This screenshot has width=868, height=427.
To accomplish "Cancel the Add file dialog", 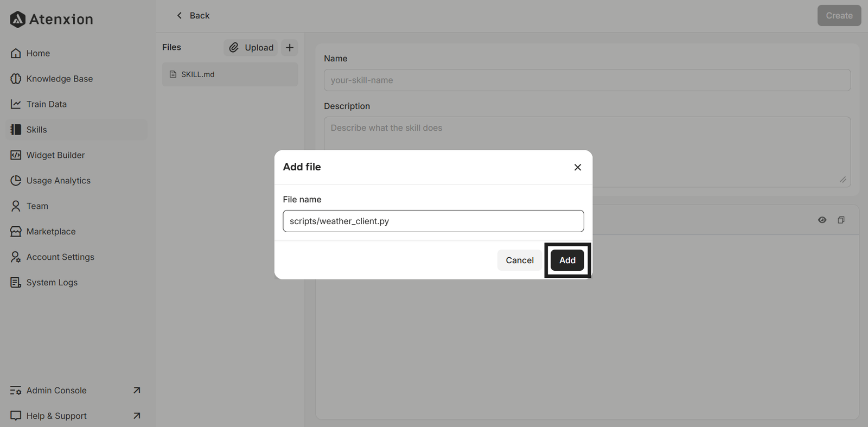I will click(x=520, y=260).
